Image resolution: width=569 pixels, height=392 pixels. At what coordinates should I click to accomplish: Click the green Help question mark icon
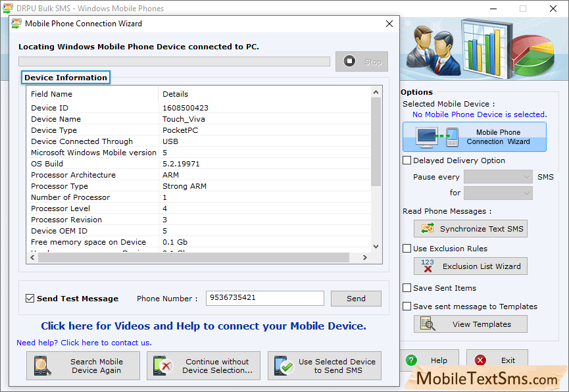[411, 360]
